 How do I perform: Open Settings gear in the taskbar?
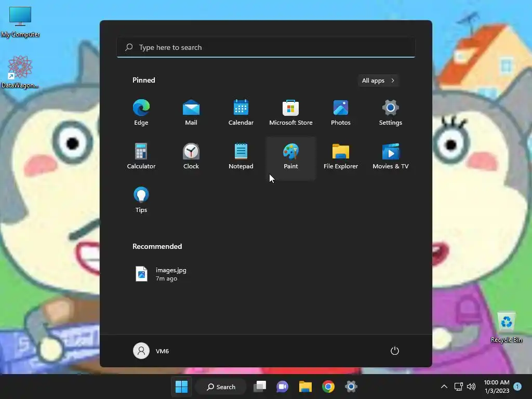[351, 387]
